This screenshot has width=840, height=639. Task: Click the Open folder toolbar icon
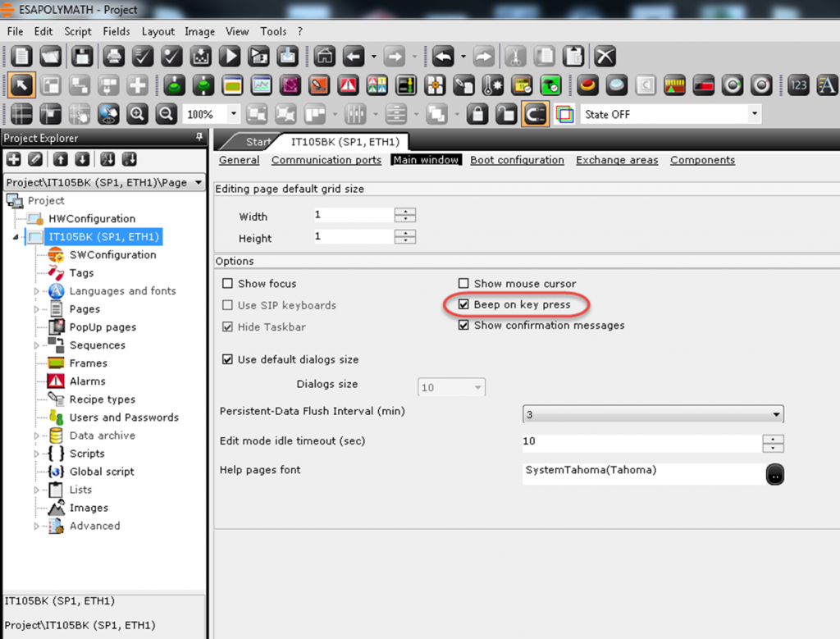(51, 57)
